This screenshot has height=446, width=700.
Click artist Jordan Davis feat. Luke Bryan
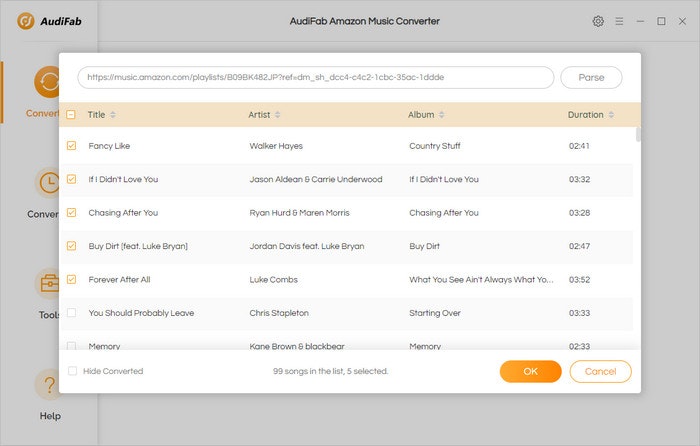point(307,246)
